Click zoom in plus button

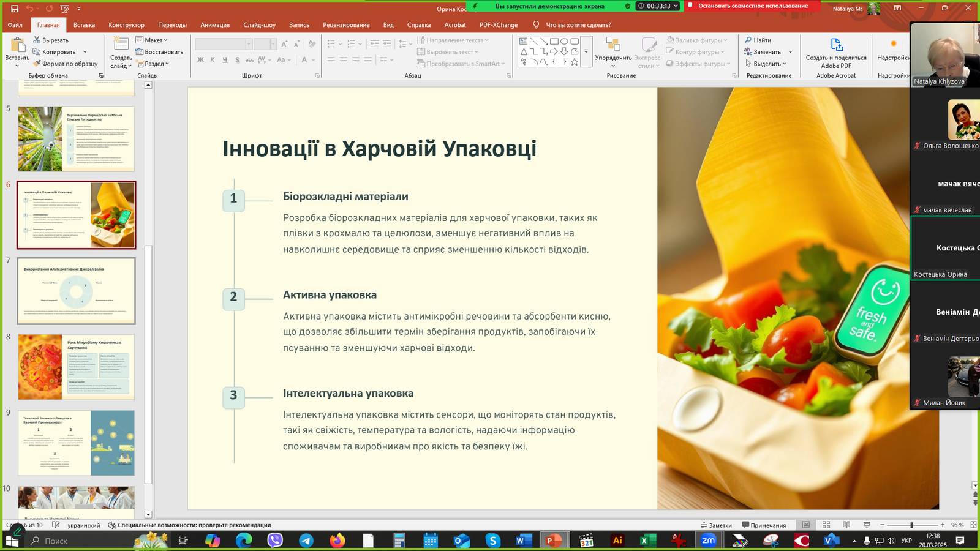[x=942, y=525]
